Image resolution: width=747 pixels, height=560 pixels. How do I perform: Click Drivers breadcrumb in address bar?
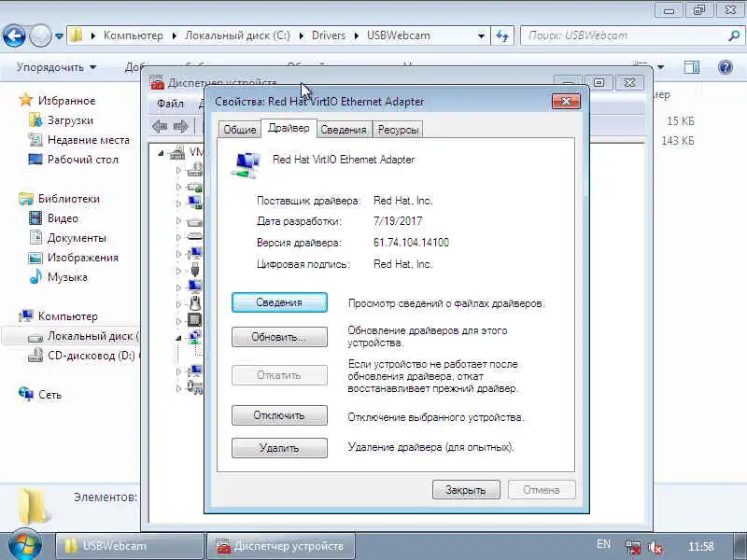click(x=329, y=35)
